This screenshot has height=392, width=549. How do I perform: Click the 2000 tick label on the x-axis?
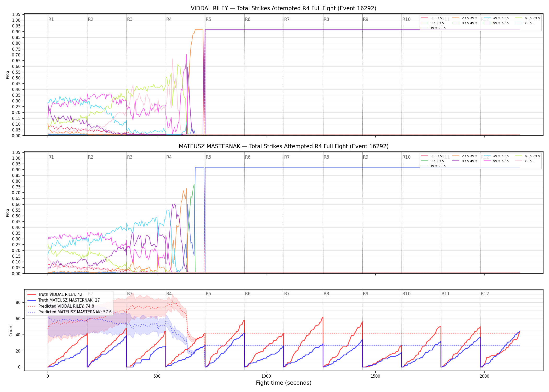tap(484, 376)
